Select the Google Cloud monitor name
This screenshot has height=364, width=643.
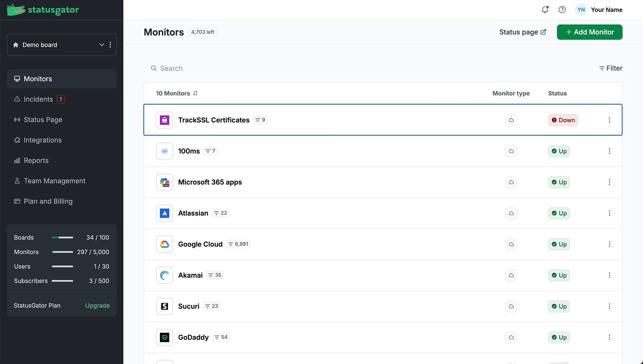pos(200,244)
